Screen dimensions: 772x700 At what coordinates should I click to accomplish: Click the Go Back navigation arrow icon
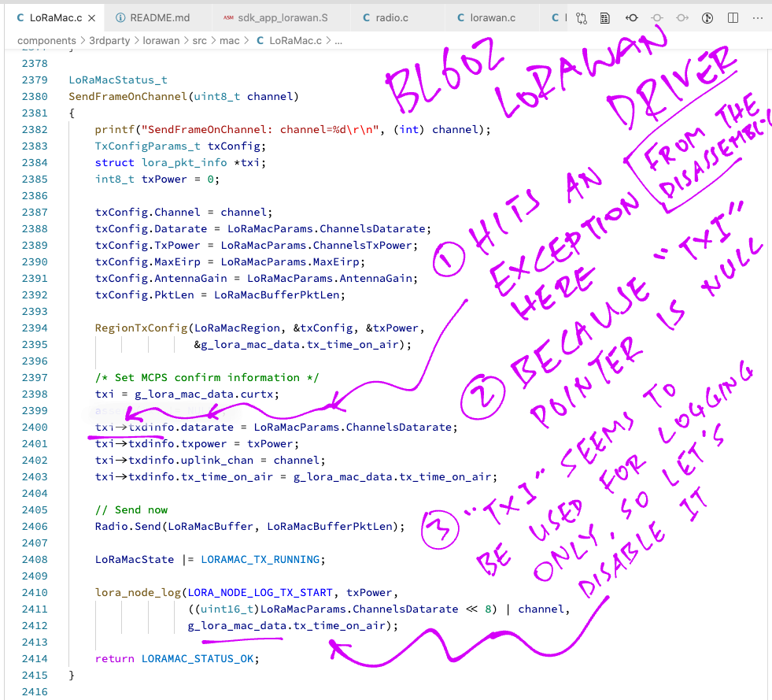pos(631,17)
